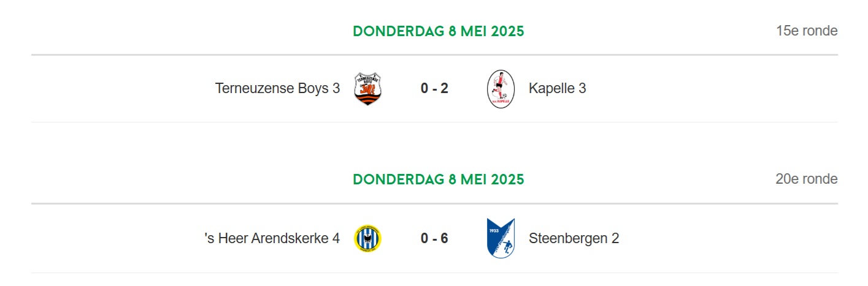
Task: View match details for score 0 - 2
Action: pos(434,88)
